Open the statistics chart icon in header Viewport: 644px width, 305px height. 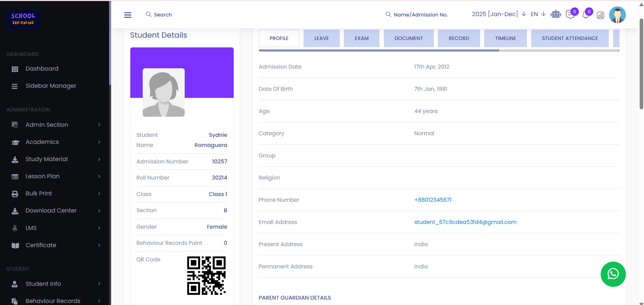[x=601, y=15]
